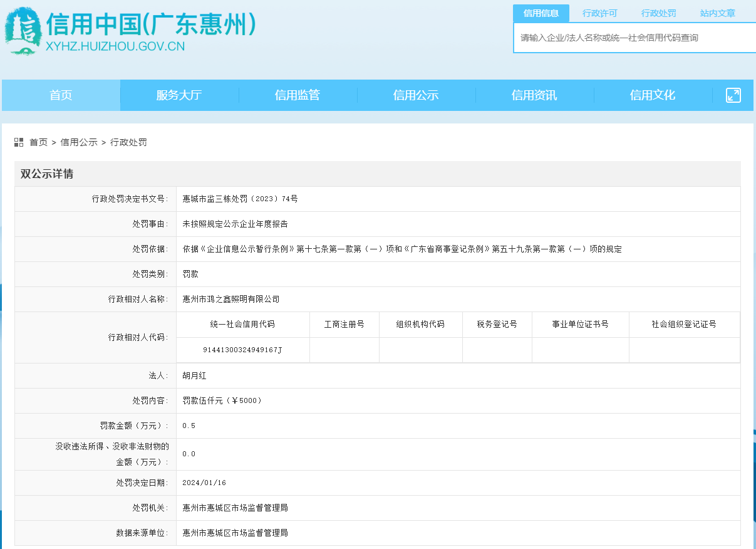The width and height of the screenshot is (756, 549).
Task: Click the 双公示详情 section heading
Action: click(47, 174)
